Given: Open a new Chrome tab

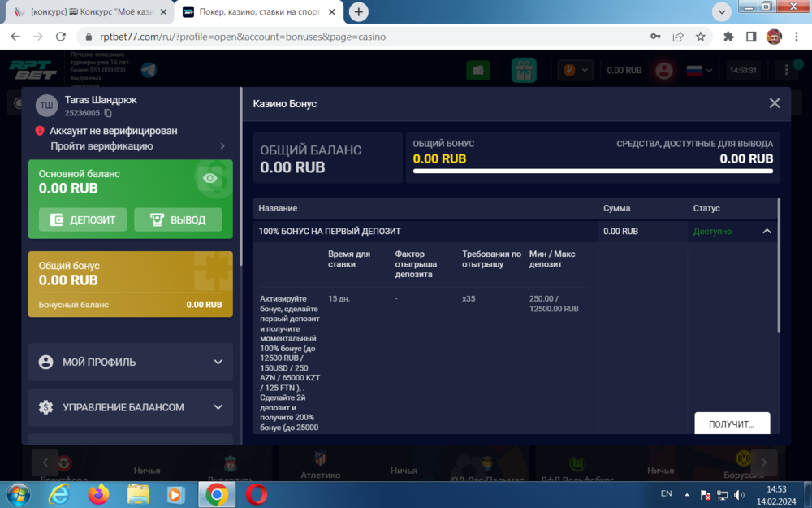Looking at the screenshot, I should tap(358, 12).
